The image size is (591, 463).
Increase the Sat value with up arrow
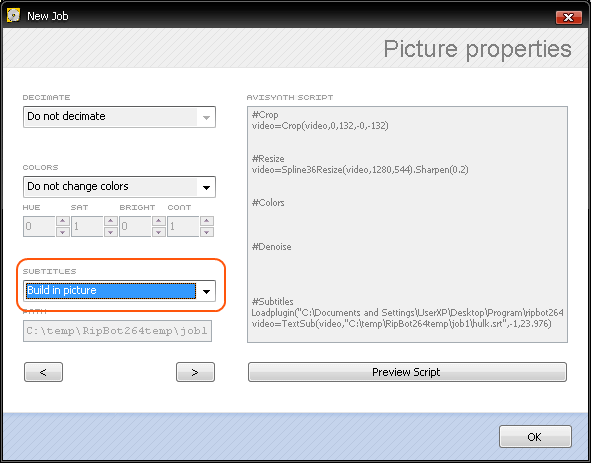(x=110, y=221)
